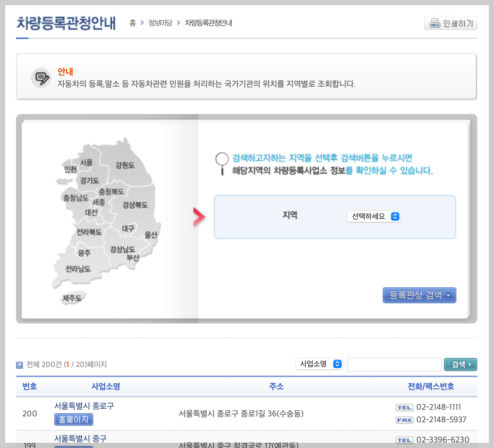
Task: Select 충청남도 region on the map
Action: pos(75,198)
